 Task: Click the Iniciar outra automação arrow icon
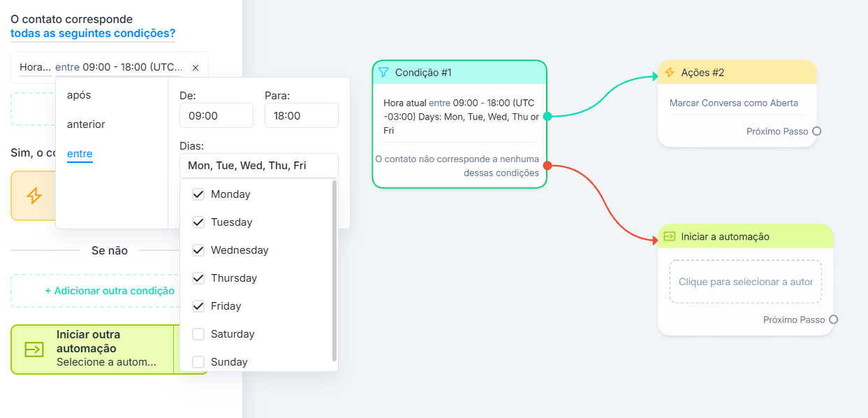(34, 349)
